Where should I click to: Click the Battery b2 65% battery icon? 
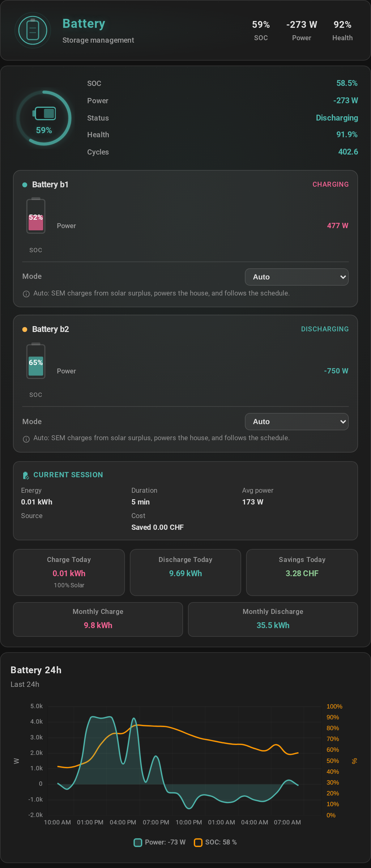pos(36,361)
